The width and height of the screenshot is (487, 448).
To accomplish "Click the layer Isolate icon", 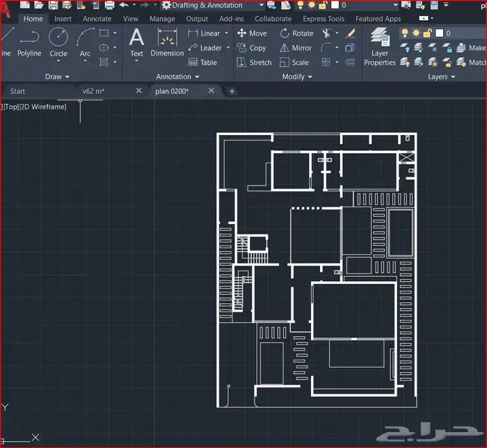I will [x=419, y=47].
